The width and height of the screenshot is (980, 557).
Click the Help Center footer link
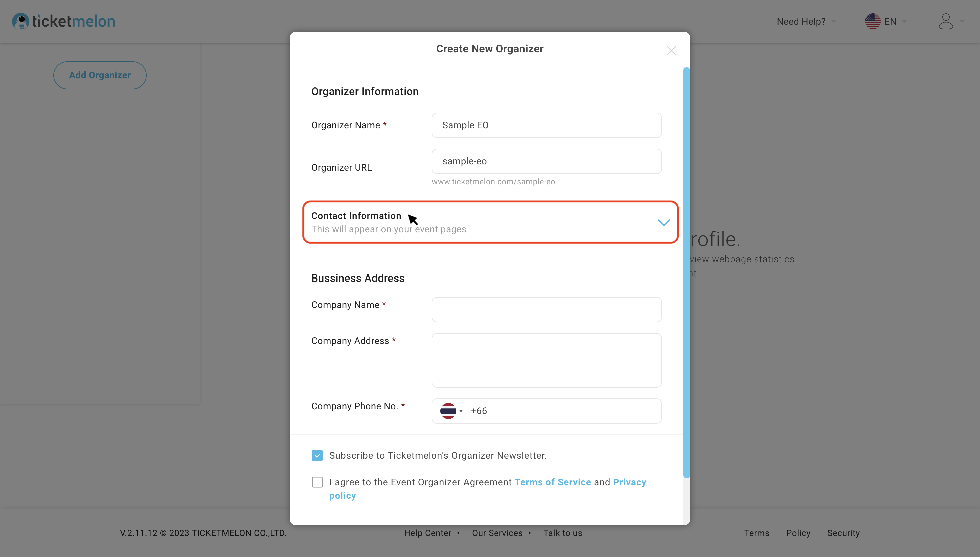pos(428,533)
